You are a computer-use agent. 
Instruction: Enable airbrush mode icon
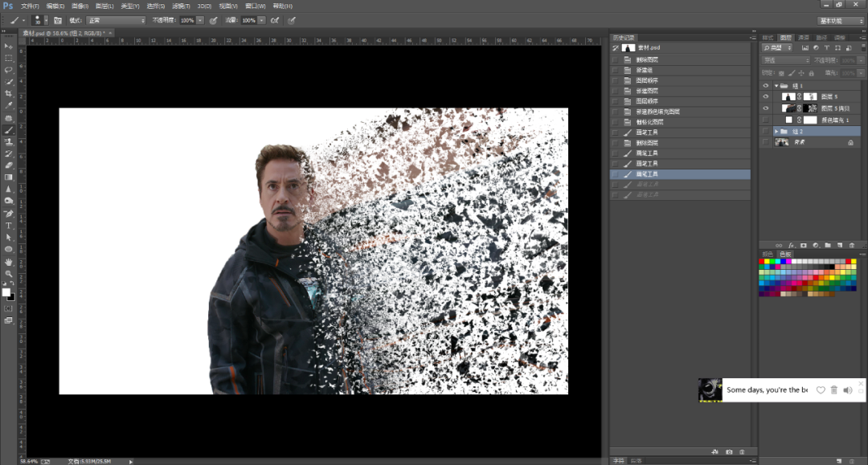(x=275, y=20)
